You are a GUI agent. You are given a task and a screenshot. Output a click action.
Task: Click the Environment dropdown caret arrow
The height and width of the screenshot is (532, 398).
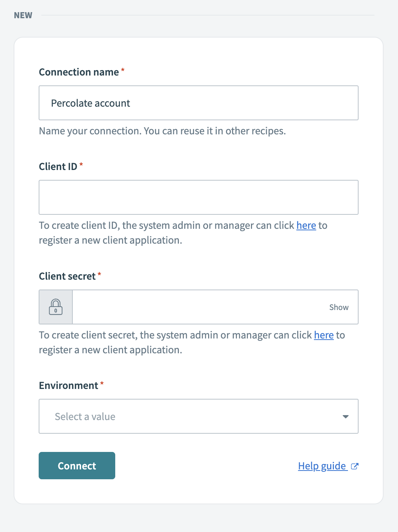[345, 416]
